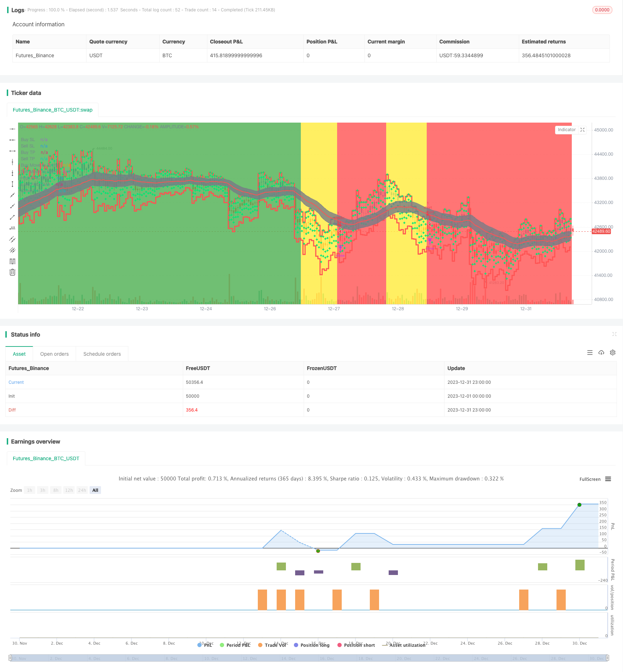Image resolution: width=623 pixels, height=672 pixels.
Task: Switch to the Open orders tab
Action: [x=54, y=354]
